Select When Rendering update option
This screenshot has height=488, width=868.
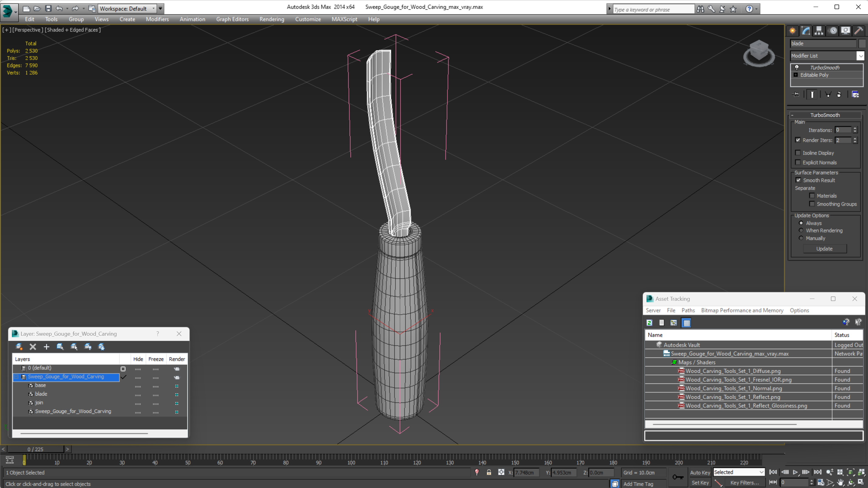click(x=801, y=230)
